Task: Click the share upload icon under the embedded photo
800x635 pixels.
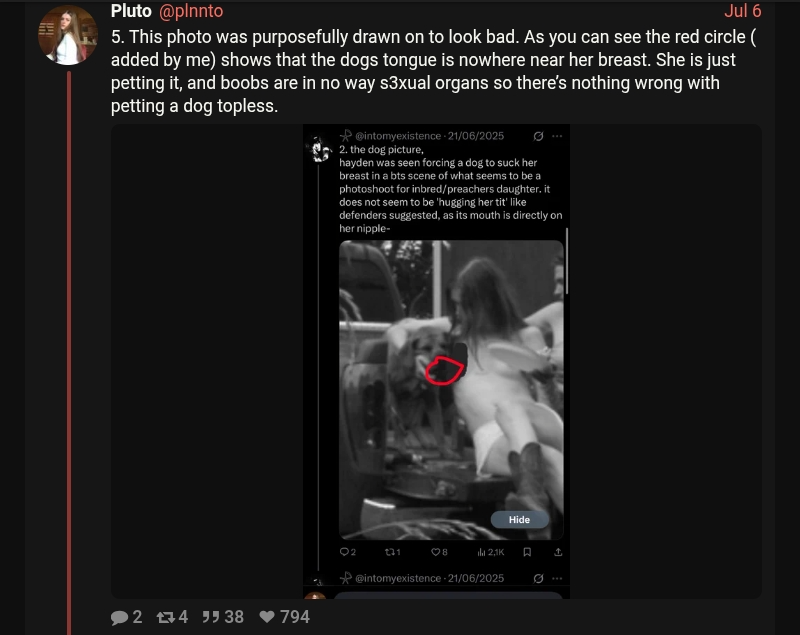Action: 558,552
